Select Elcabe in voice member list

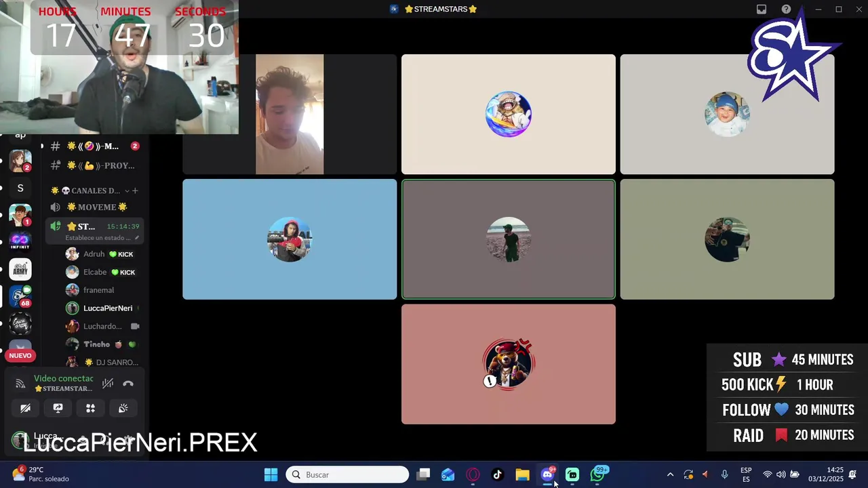click(x=102, y=272)
